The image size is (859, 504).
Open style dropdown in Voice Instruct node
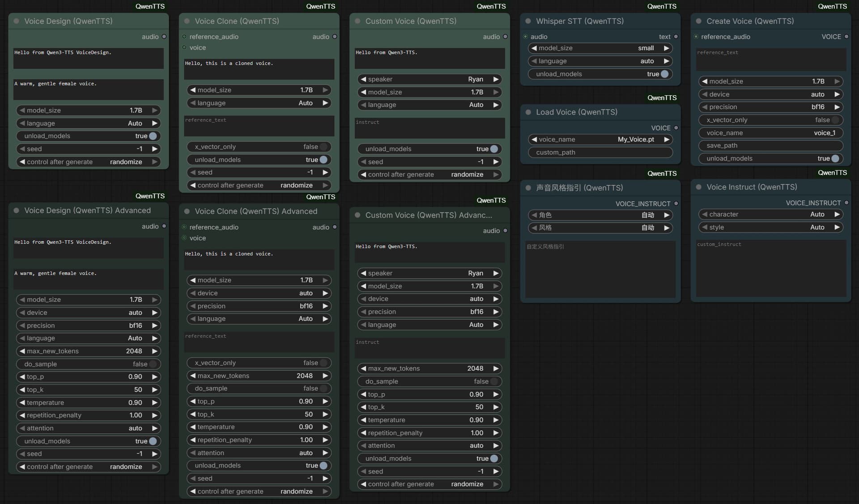click(x=771, y=227)
